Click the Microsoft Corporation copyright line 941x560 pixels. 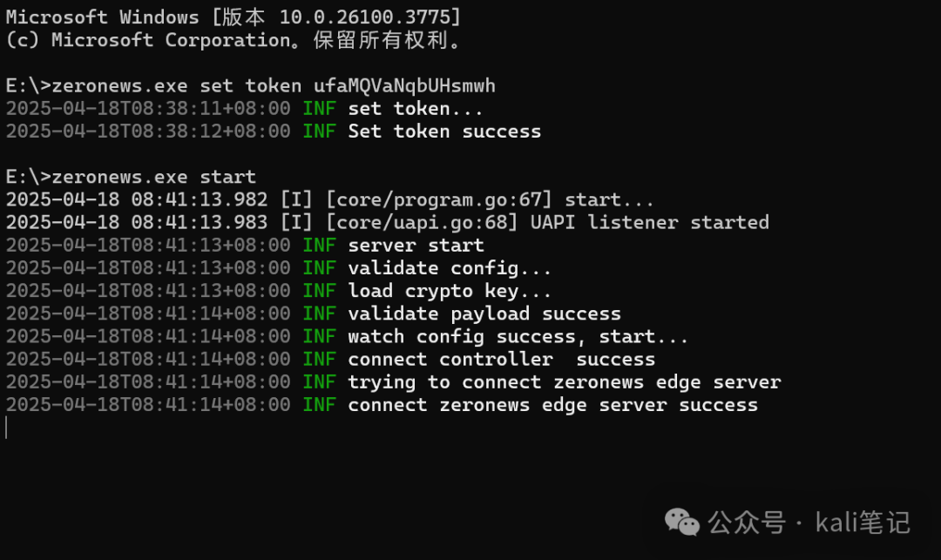(x=234, y=40)
